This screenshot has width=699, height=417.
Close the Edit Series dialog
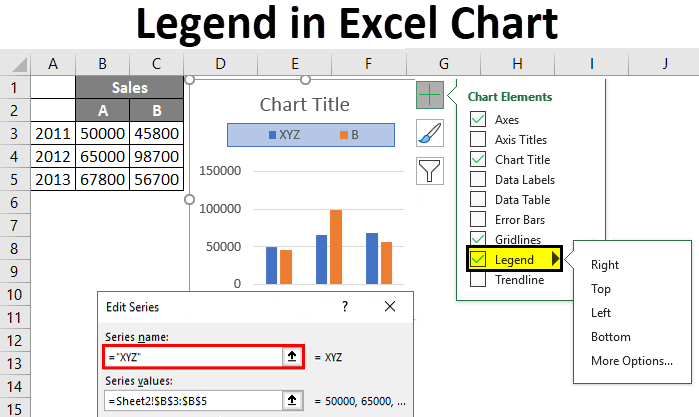pos(390,306)
